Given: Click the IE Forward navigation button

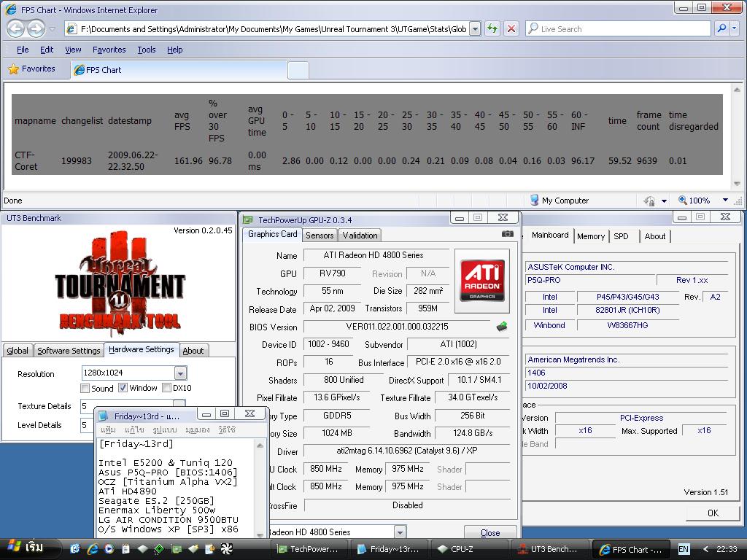Looking at the screenshot, I should (x=36, y=29).
